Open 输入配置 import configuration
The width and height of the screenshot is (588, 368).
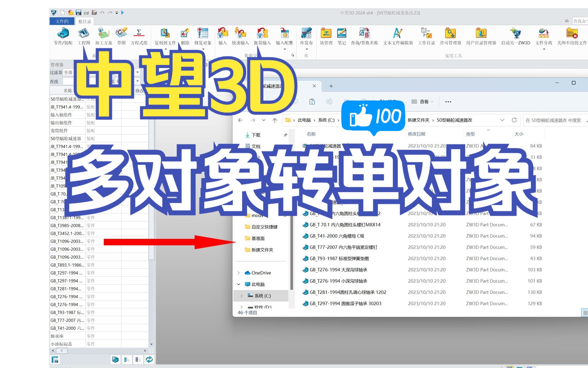tap(284, 36)
